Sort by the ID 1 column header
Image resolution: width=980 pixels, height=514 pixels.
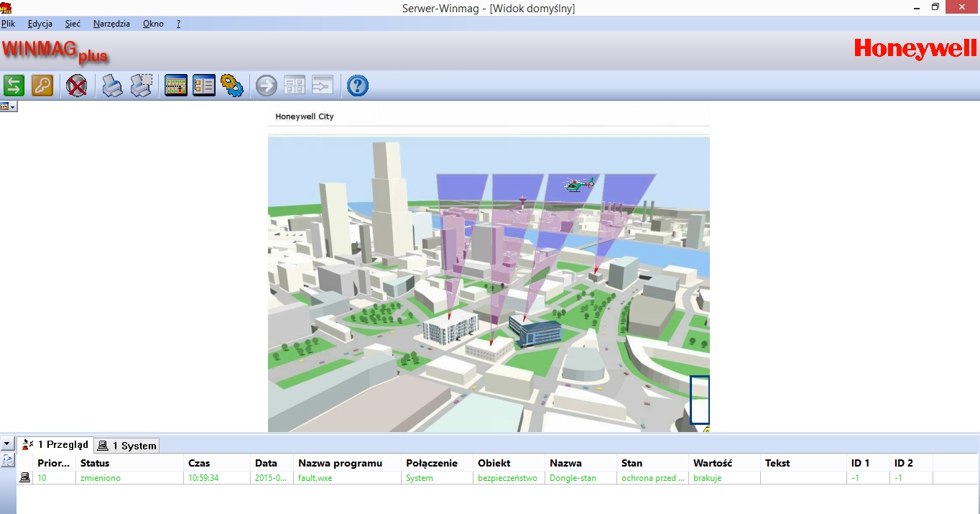pos(869,463)
